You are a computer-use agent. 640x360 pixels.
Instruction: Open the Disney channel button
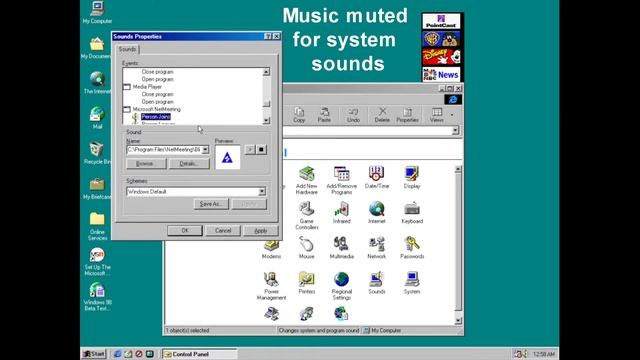441,57
